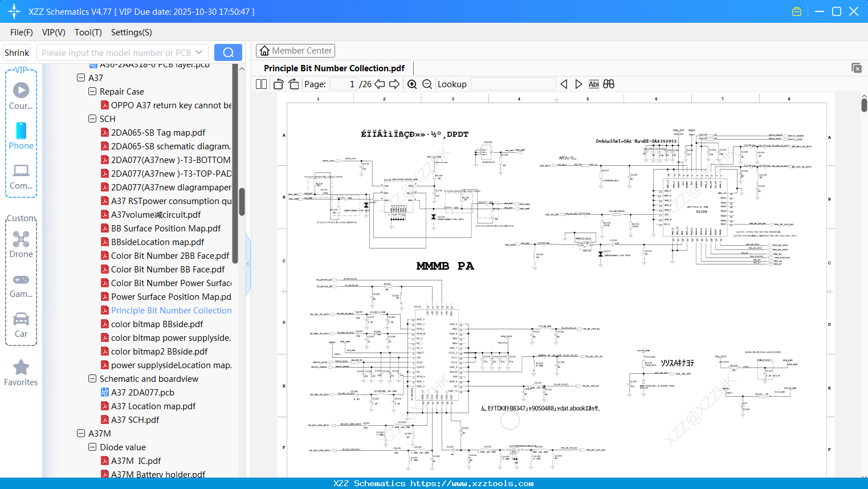Screen dimensions: 868x489
Task: Toggle two-page view layout icon
Action: tap(262, 84)
